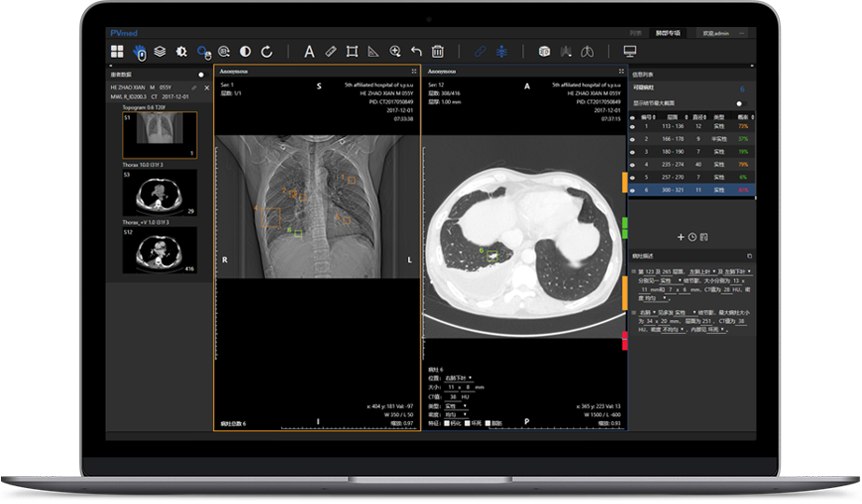Screen dimensions: 862x504
Task: Toggle all nodules visibility eye in table header
Action: [632, 117]
